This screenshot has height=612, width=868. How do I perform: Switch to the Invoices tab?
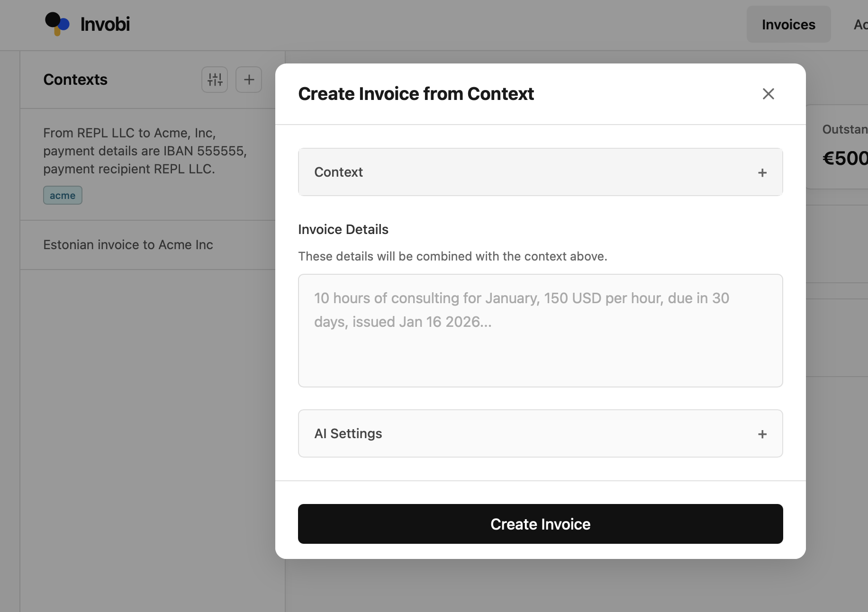[x=788, y=24]
